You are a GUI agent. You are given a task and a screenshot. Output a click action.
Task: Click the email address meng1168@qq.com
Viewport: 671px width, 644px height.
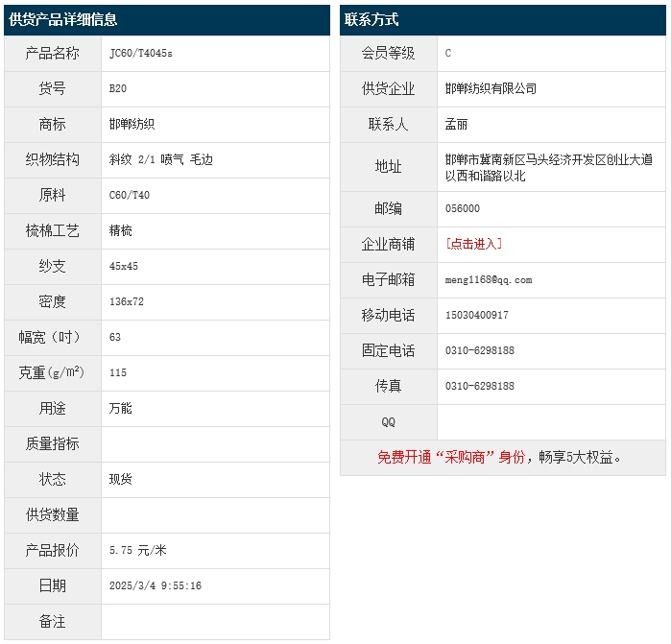click(x=489, y=280)
